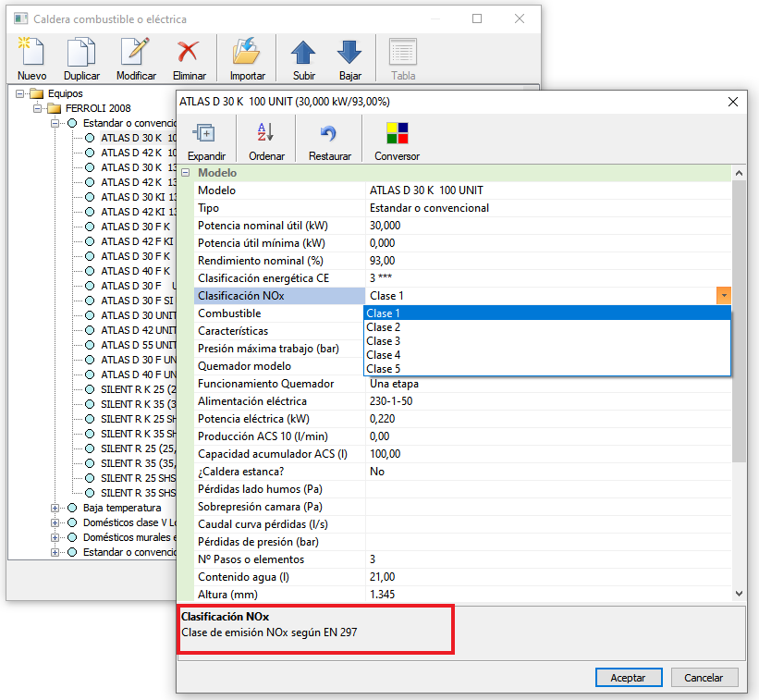Select Clase 4 in dropdown list
This screenshot has width=759, height=700.
pyautogui.click(x=547, y=355)
